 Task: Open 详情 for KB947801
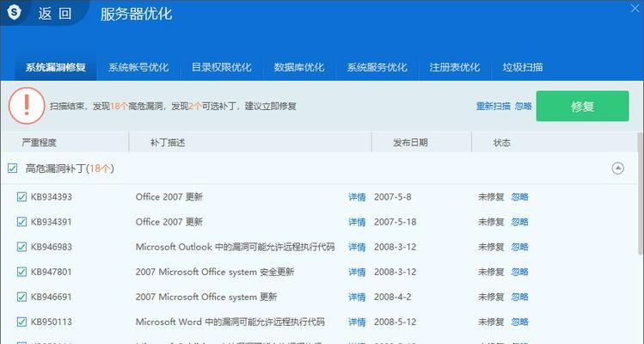[357, 272]
